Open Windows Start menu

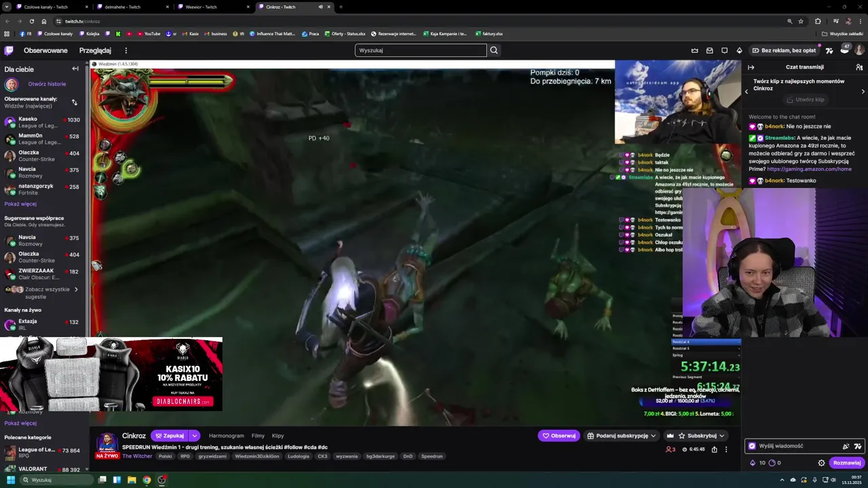coord(10,480)
